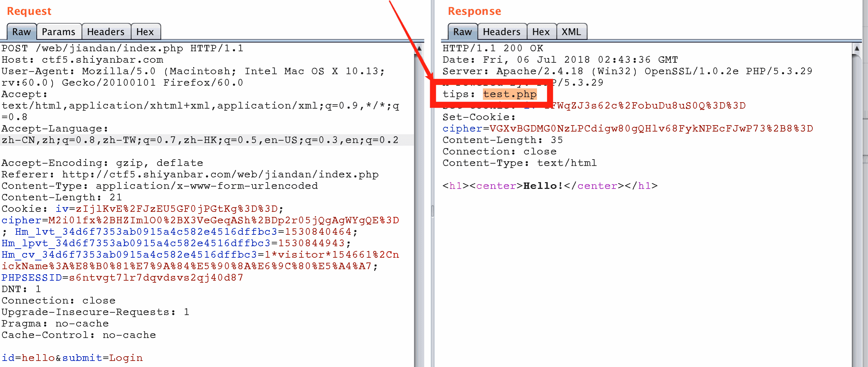This screenshot has width=868, height=367.
Task: Switch to the Request Hex tab
Action: (145, 32)
